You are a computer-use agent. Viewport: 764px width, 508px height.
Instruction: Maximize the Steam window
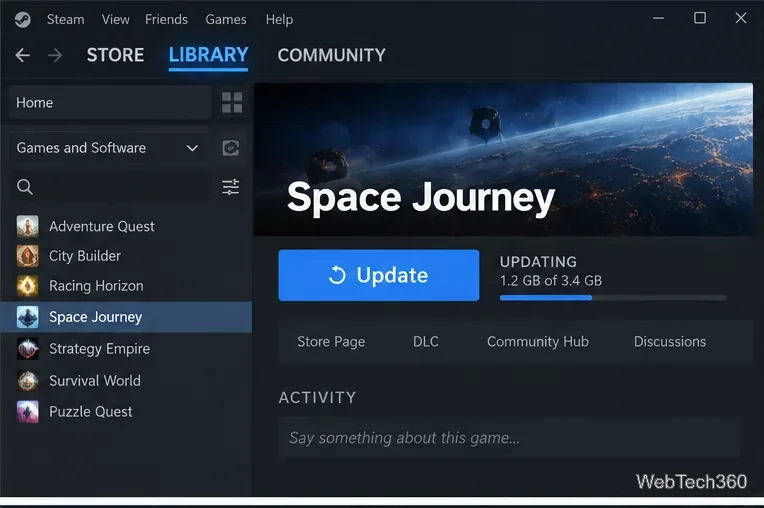tap(700, 18)
